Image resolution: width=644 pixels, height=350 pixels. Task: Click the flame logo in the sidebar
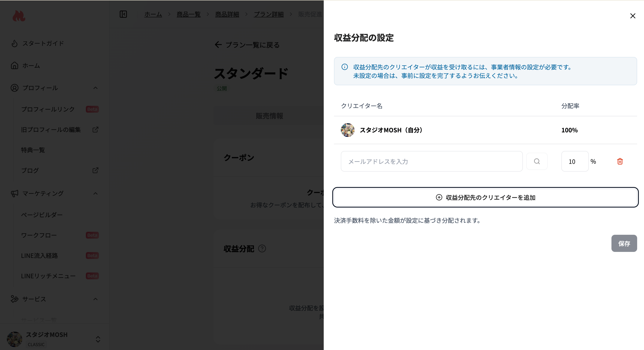(19, 16)
